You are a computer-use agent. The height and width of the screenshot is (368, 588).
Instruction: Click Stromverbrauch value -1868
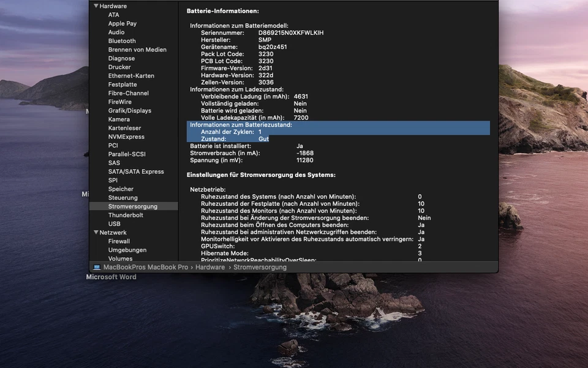tap(305, 153)
